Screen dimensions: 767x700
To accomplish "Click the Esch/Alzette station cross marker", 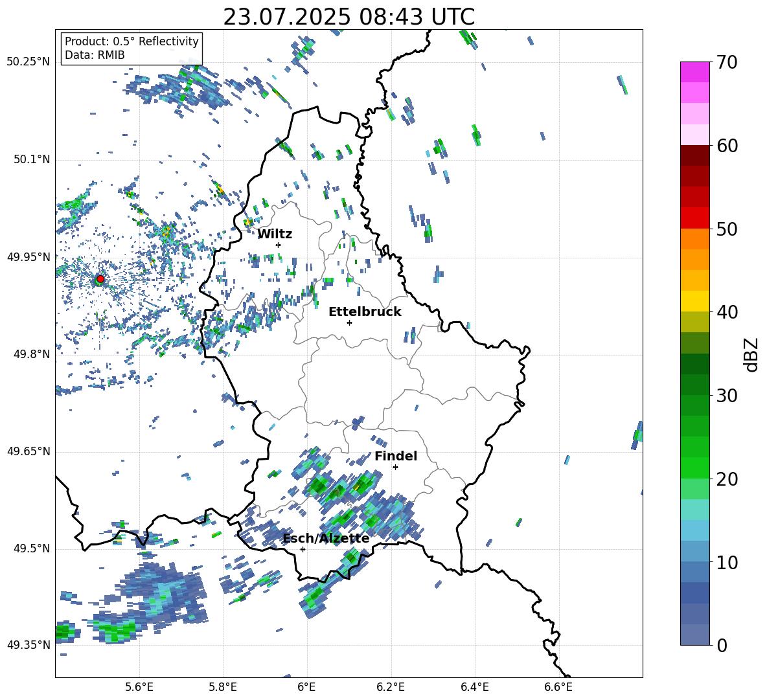I will (303, 549).
